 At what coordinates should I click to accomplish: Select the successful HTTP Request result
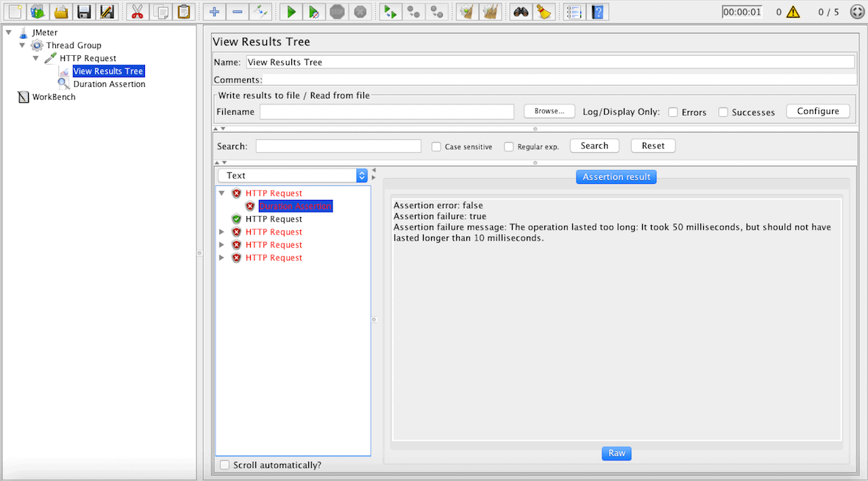click(x=274, y=219)
